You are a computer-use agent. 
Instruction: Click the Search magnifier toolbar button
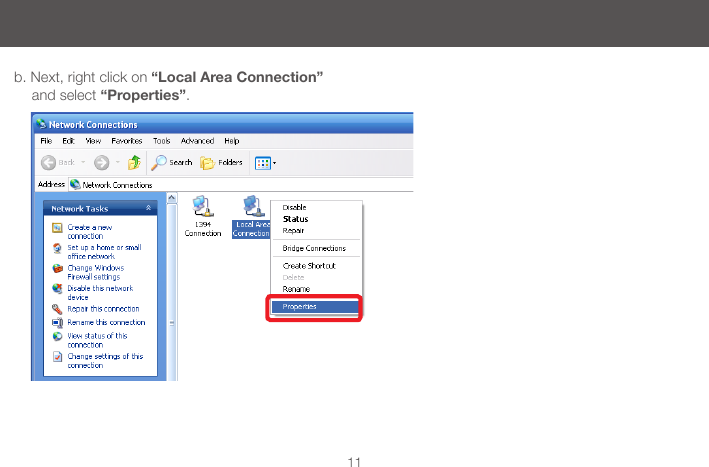(172, 162)
